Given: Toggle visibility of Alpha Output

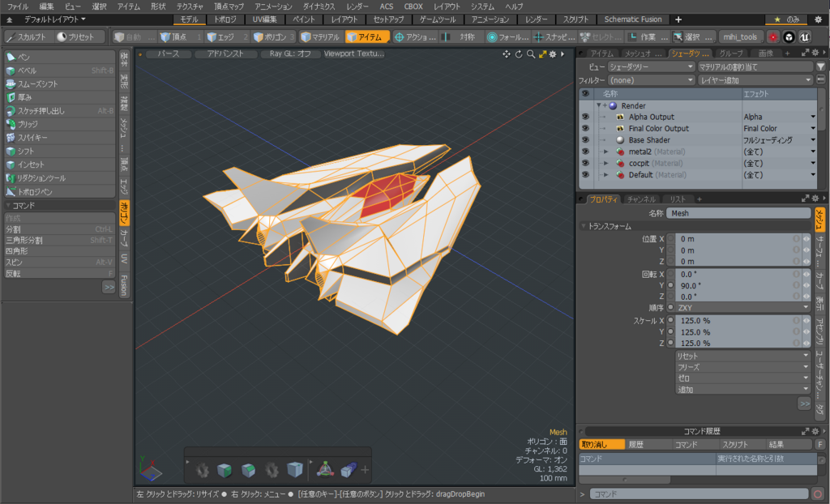Looking at the screenshot, I should [x=585, y=117].
